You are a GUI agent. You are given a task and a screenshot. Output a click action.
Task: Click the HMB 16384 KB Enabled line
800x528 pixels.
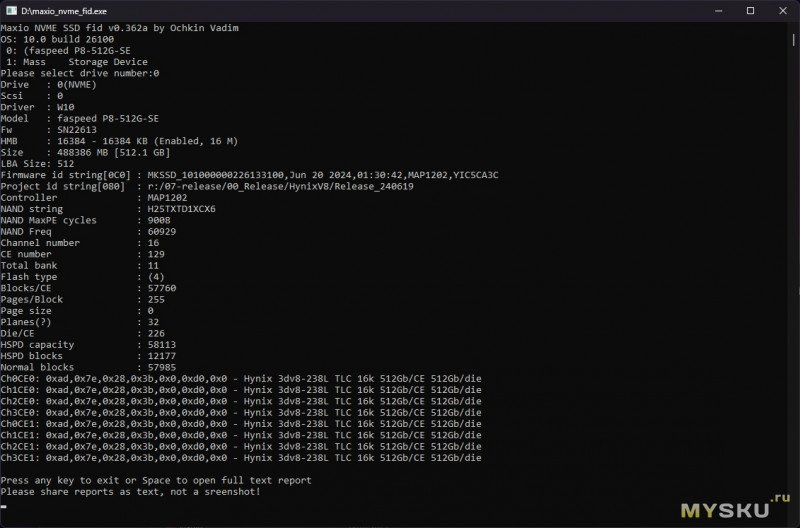click(119, 141)
